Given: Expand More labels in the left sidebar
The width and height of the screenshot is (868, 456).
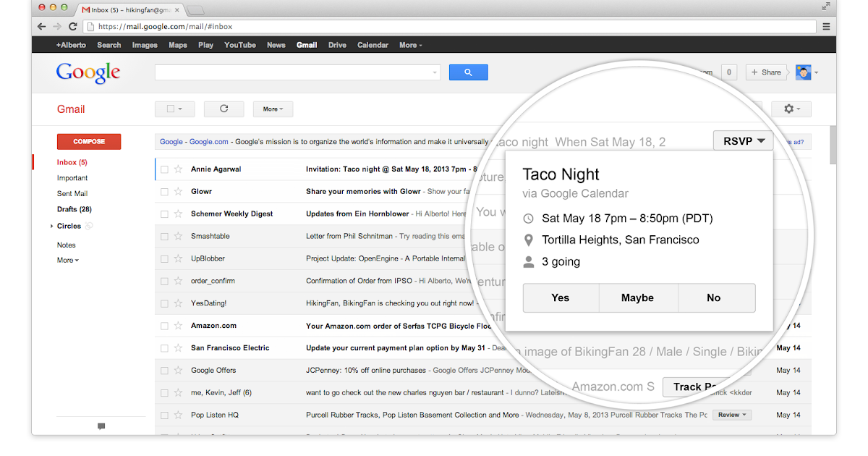Looking at the screenshot, I should [68, 261].
